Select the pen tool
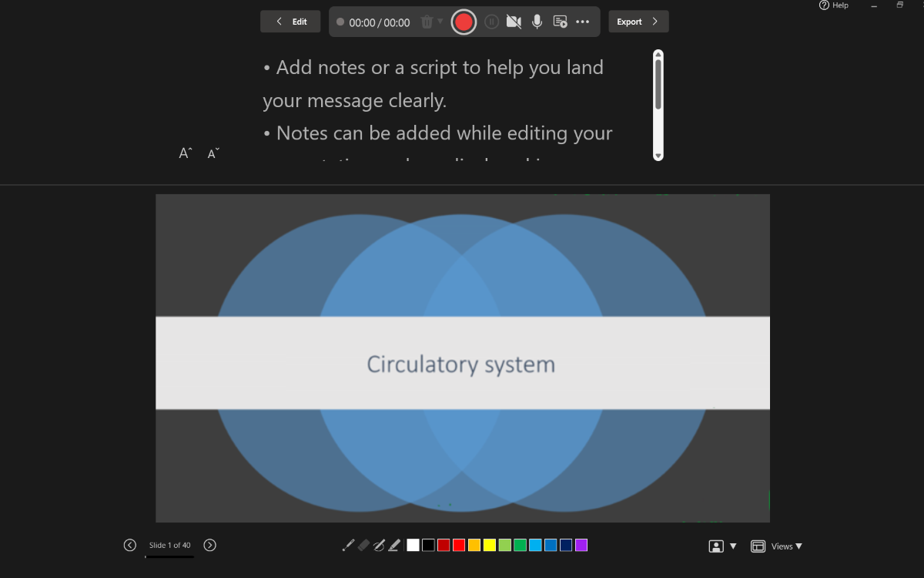Image resolution: width=924 pixels, height=578 pixels. (x=379, y=546)
